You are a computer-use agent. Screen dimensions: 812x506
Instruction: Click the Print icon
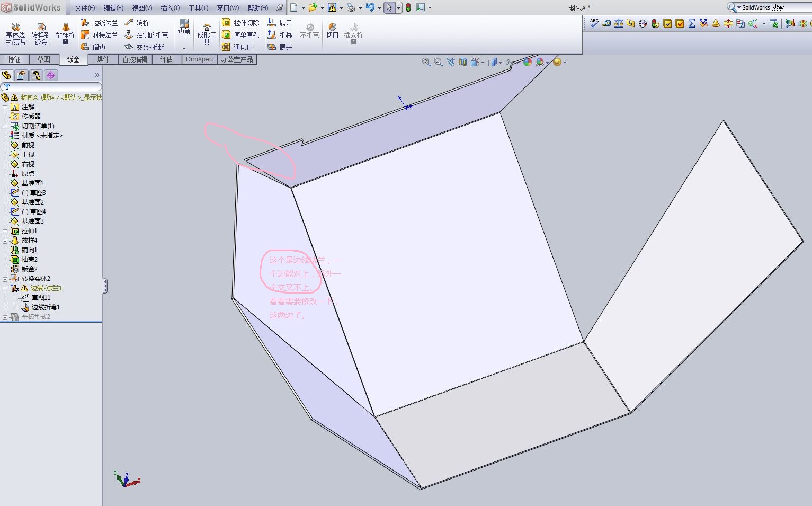point(351,7)
